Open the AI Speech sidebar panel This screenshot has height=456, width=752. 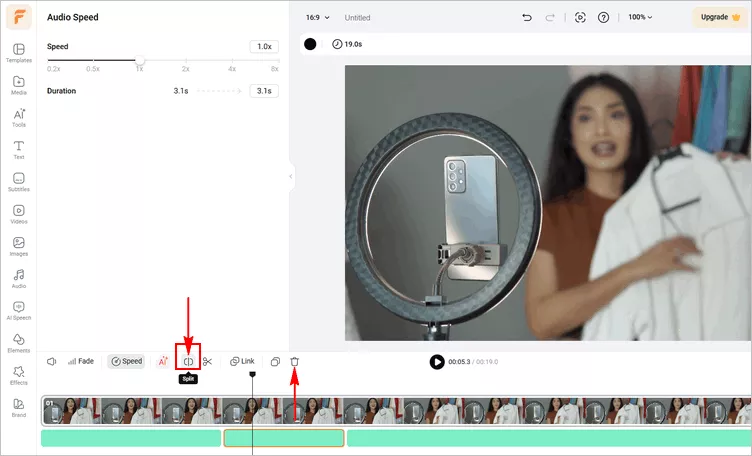[19, 311]
